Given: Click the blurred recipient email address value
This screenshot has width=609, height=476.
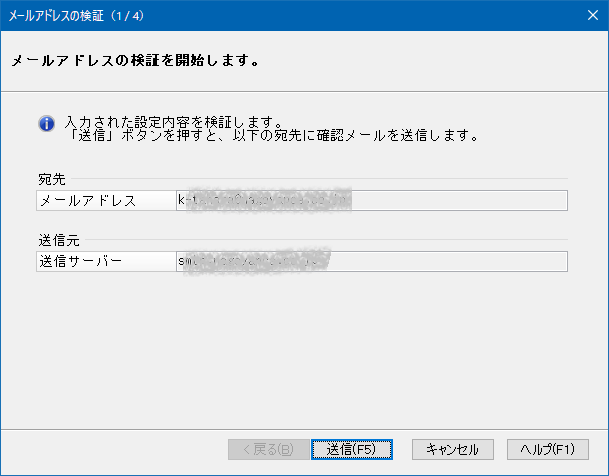Looking at the screenshot, I should point(263,201).
